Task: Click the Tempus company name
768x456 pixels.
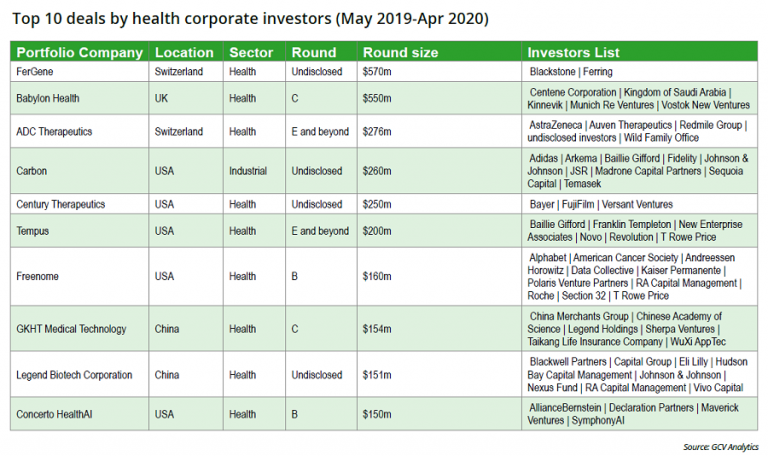Action: coord(34,230)
